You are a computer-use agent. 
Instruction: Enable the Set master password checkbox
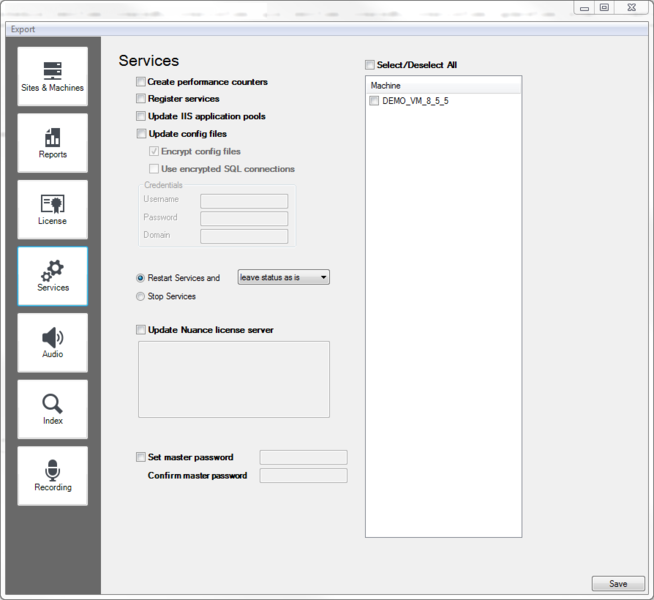(x=141, y=458)
